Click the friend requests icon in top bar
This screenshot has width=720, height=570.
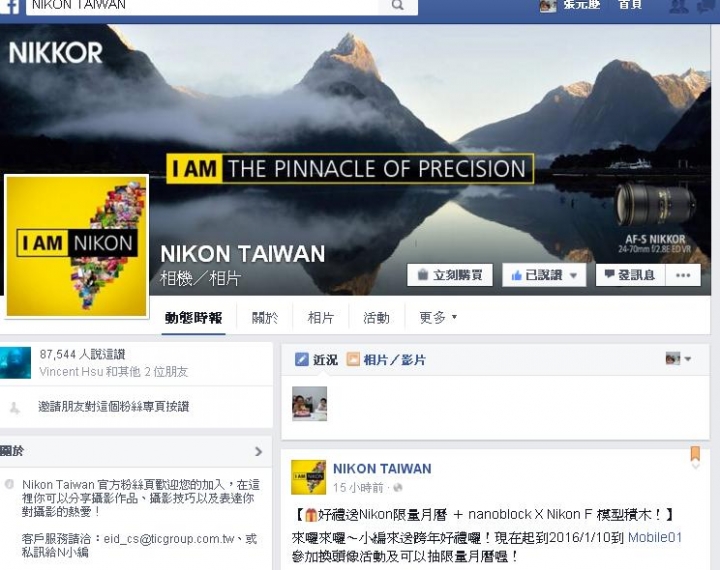click(x=679, y=6)
